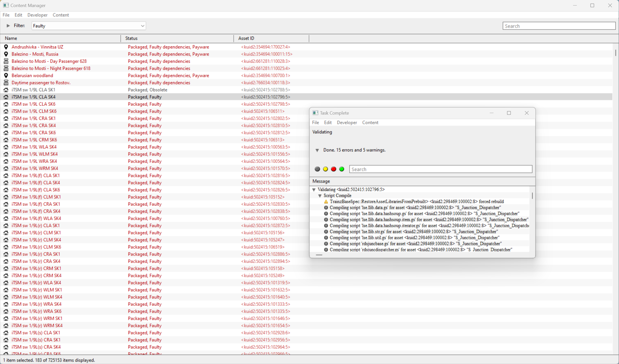619x364 pixels.
Task: Open the Developer menu in the main window
Action: pyautogui.click(x=37, y=15)
